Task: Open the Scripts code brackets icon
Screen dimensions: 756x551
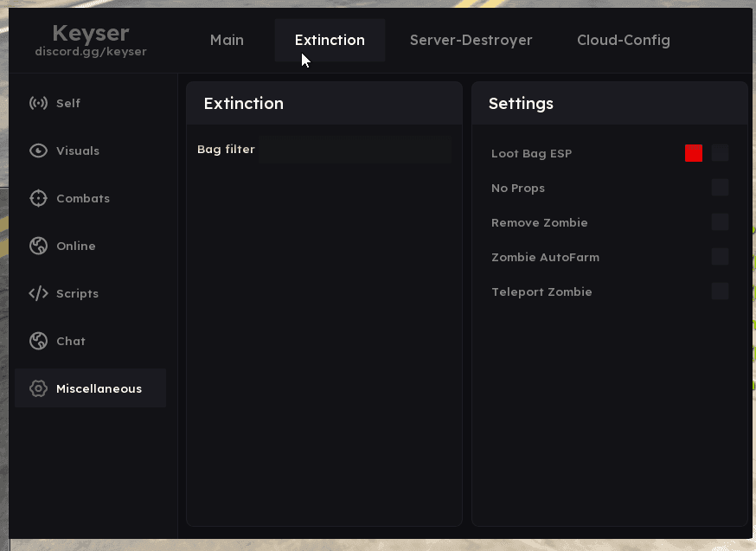Action: pos(38,294)
